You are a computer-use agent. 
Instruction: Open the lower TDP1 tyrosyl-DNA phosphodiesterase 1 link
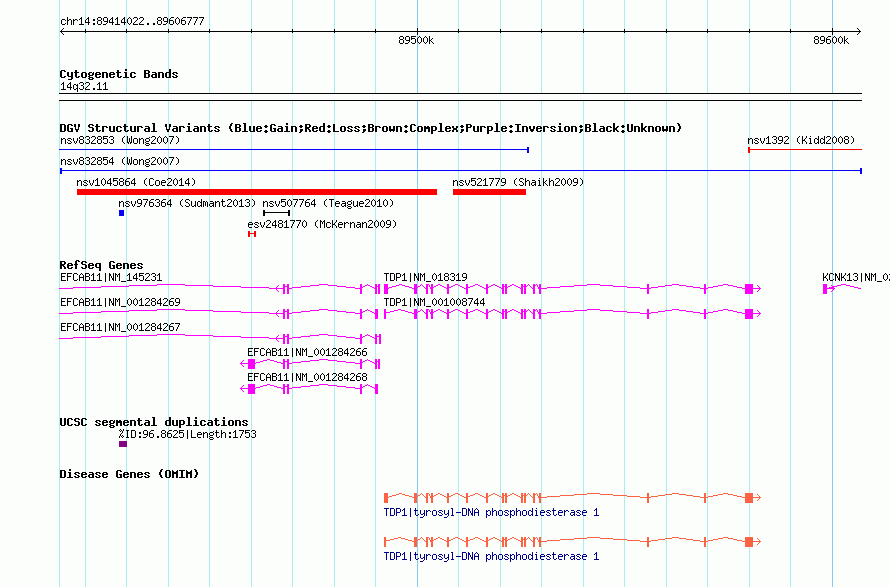coord(491,556)
